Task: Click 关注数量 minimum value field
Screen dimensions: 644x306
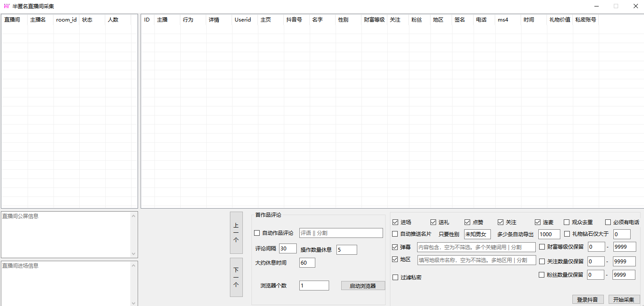Action: pos(596,262)
